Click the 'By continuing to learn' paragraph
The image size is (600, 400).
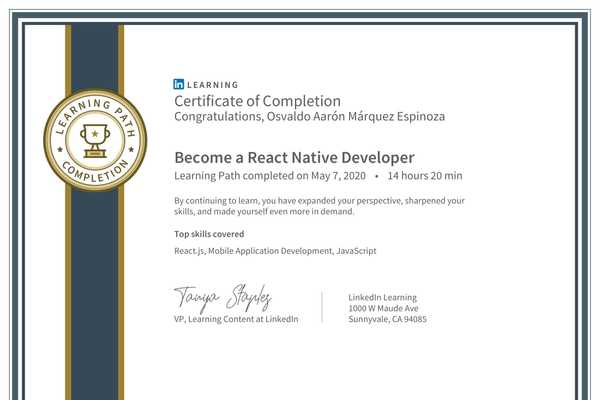click(320, 206)
